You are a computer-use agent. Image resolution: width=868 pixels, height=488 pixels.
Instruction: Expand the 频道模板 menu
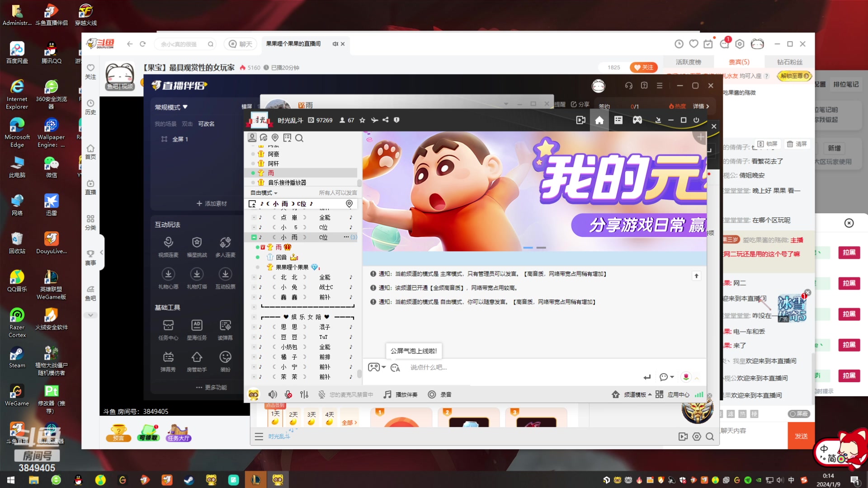coord(632,394)
